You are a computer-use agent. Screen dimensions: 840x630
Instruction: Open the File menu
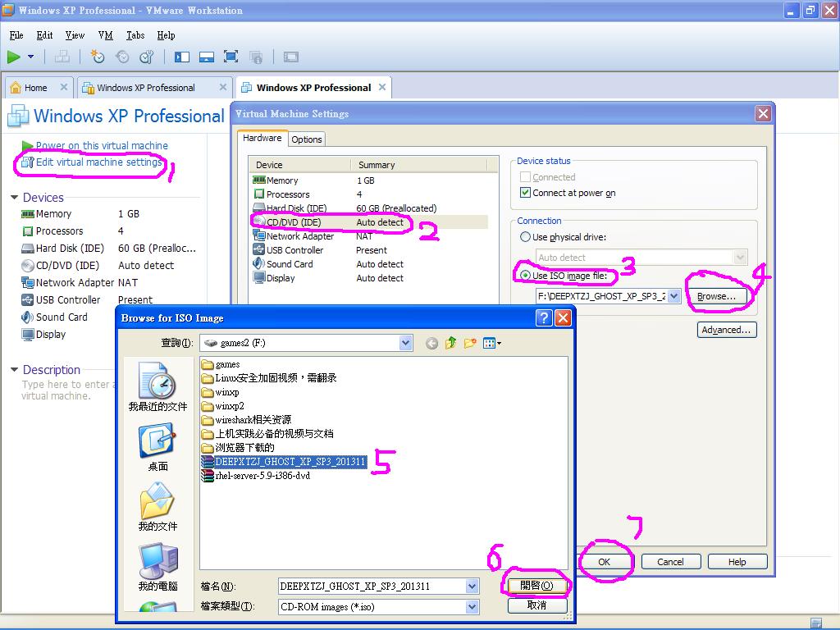click(16, 35)
